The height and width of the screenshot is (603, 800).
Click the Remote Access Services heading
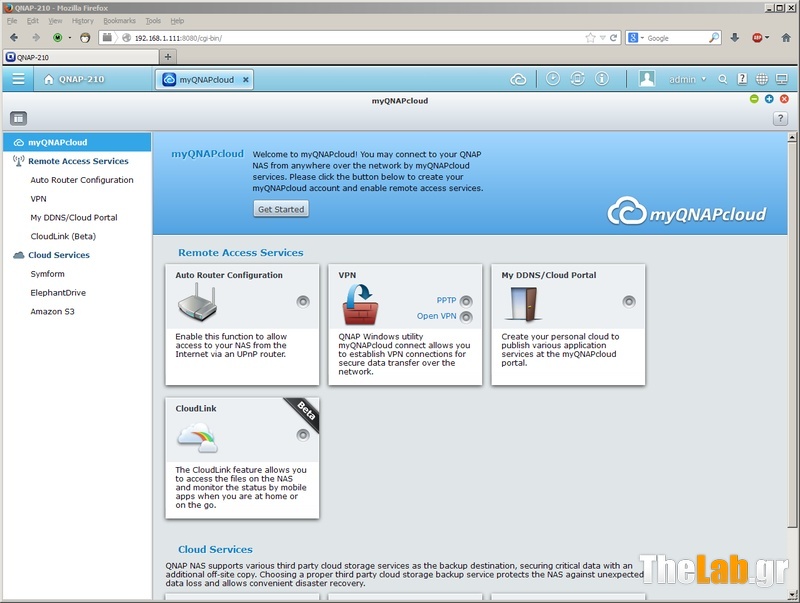[241, 253]
